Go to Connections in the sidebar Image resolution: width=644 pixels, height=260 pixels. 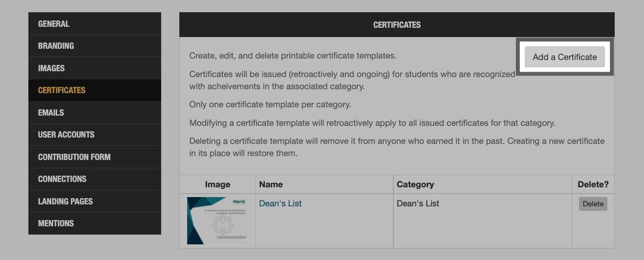pos(62,179)
